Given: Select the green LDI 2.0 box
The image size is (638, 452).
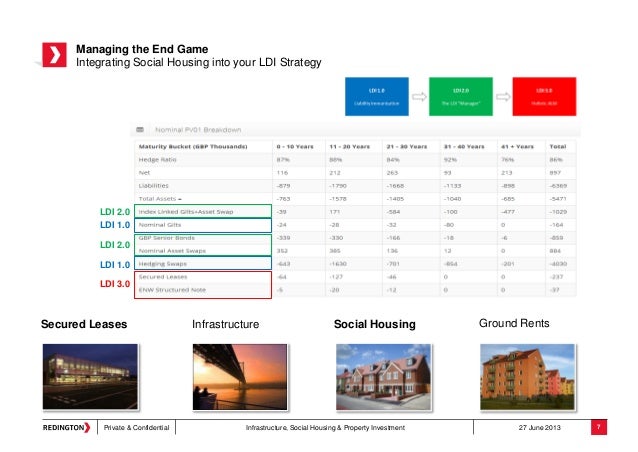Looking at the screenshot, I should 461,96.
